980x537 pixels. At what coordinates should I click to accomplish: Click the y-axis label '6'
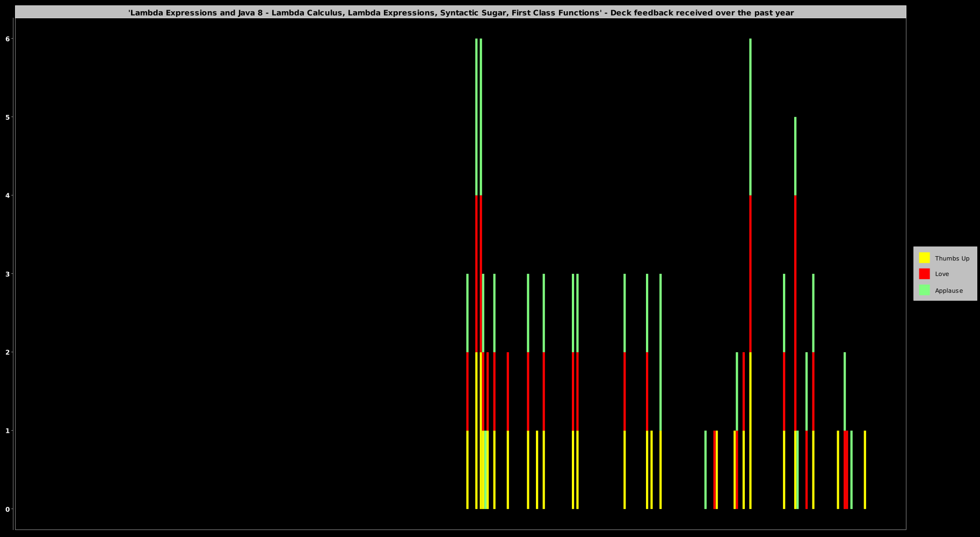[8, 39]
